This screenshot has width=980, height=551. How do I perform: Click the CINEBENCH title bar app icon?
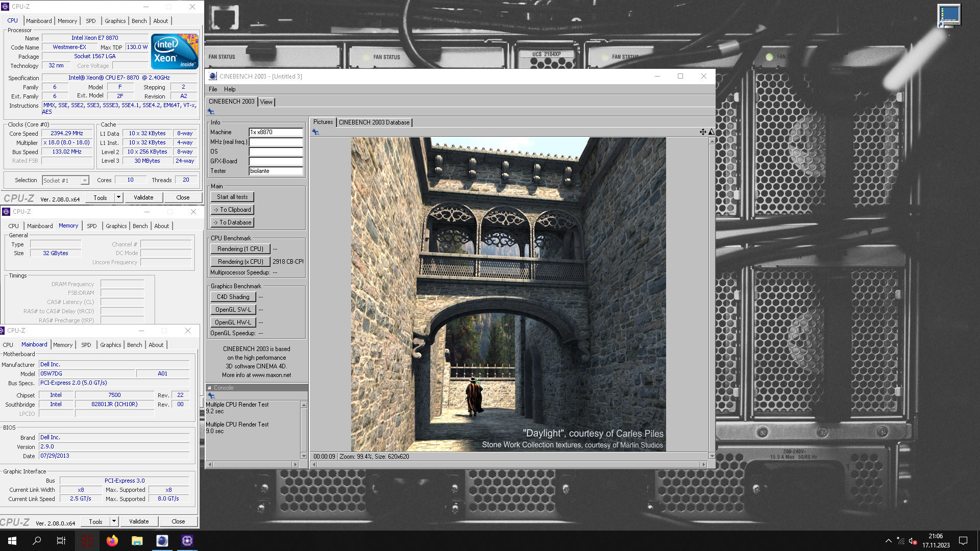point(213,77)
